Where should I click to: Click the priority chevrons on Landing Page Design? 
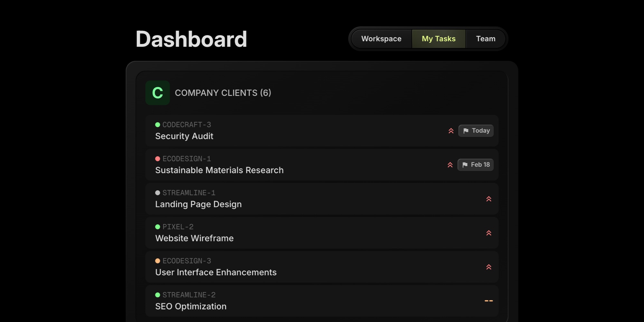click(489, 199)
